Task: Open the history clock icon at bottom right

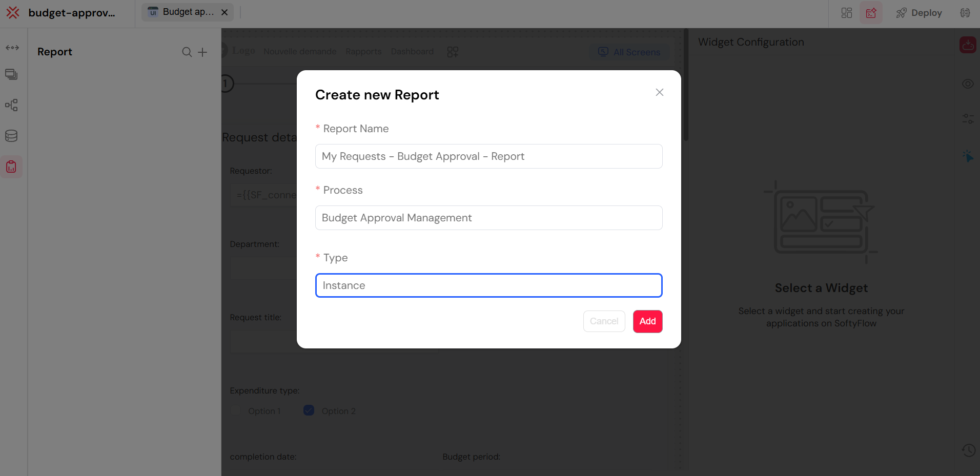Action: (968, 450)
